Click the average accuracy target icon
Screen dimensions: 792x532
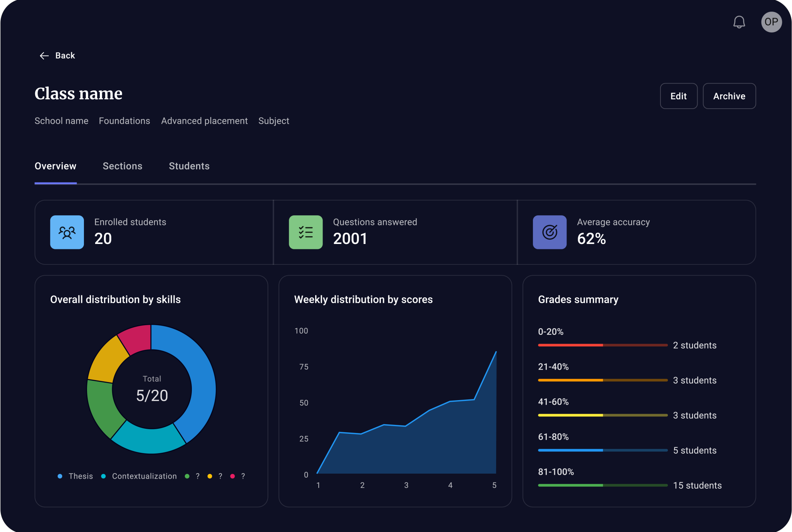point(550,232)
